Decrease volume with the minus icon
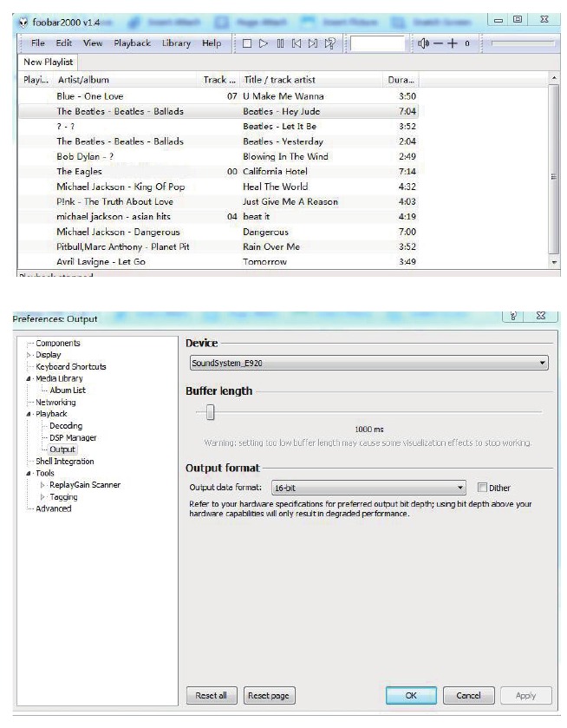Viewport: 567px width, 728px height. [x=438, y=43]
